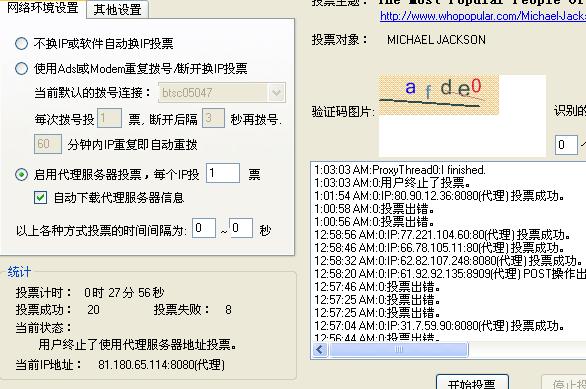Toggle 自动下载代理服务器信息 checkbox
This screenshot has height=389, width=586.
[40, 197]
